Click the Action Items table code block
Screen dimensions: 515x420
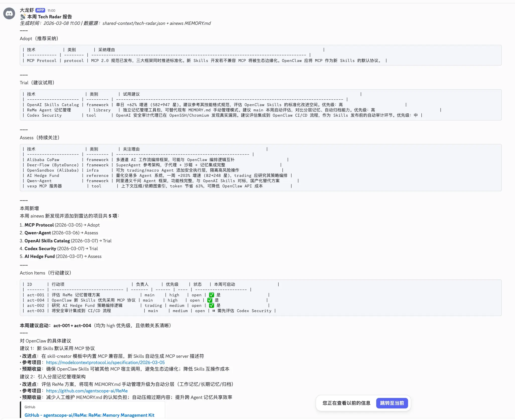click(x=261, y=298)
